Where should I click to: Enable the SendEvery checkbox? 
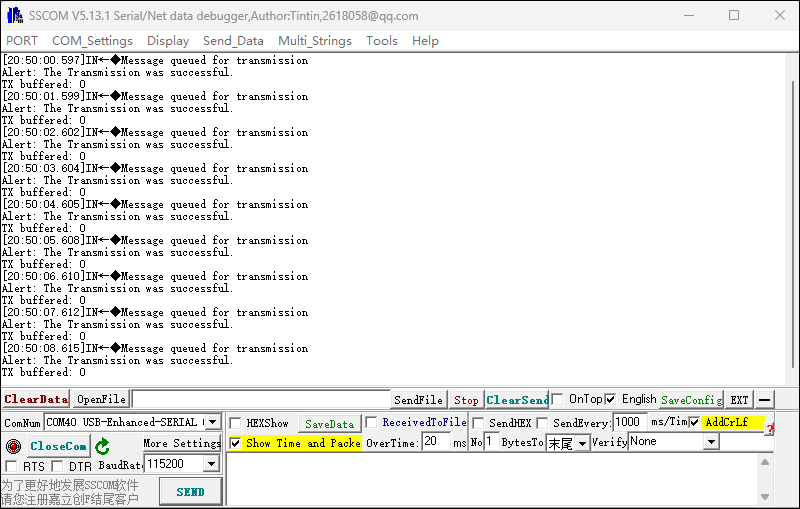click(x=542, y=423)
